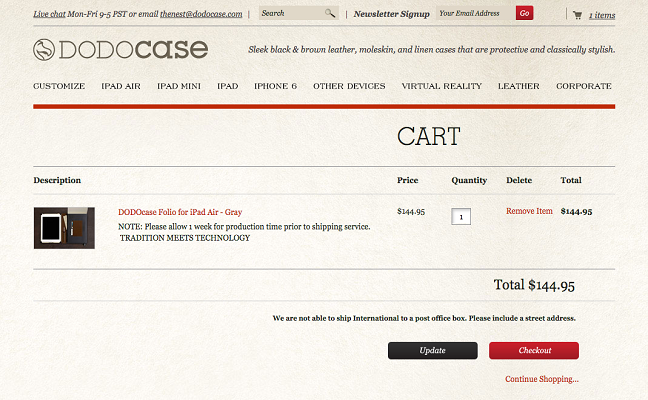Visit the Corporate section
648x400 pixels.
tap(584, 86)
